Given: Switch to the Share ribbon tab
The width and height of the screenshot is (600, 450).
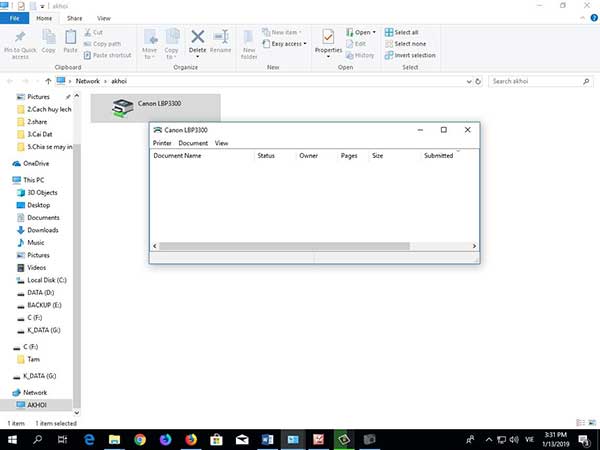Looking at the screenshot, I should coord(74,18).
